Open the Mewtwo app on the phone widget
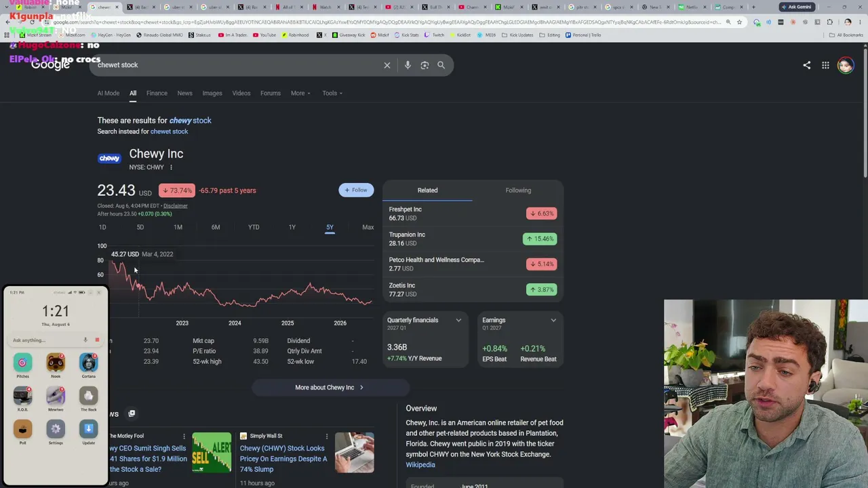 click(56, 396)
